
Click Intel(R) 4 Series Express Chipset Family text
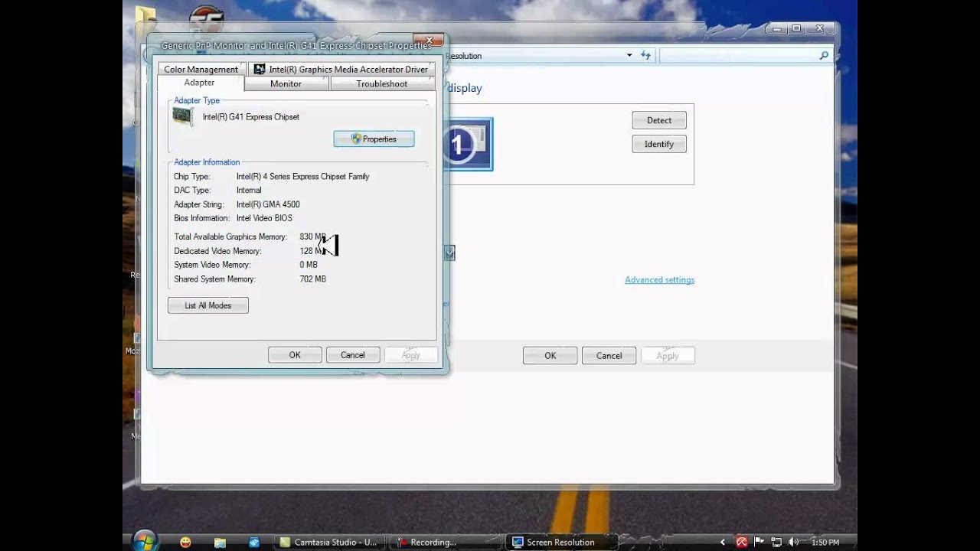click(302, 176)
